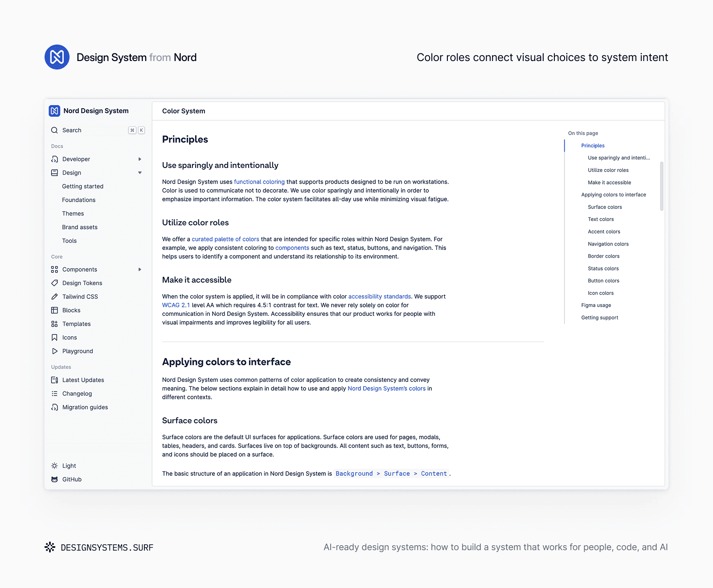Open the Migration guides page
This screenshot has height=588, width=713.
(85, 407)
